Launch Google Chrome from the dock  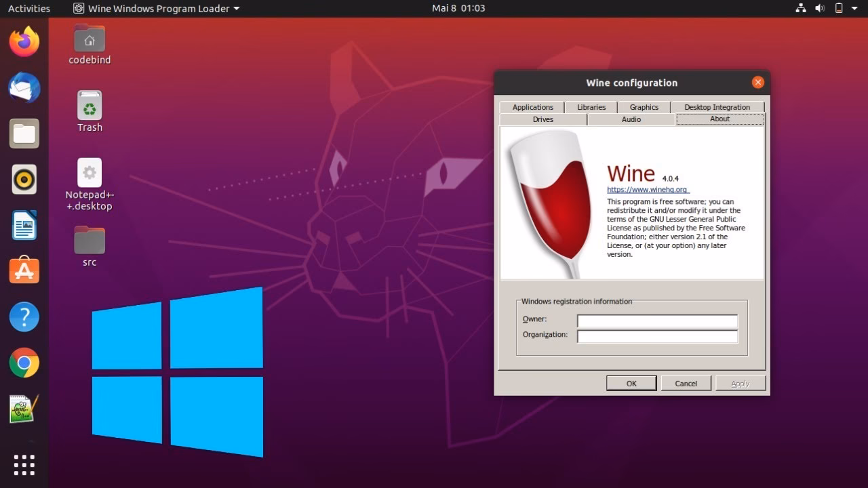click(x=24, y=363)
